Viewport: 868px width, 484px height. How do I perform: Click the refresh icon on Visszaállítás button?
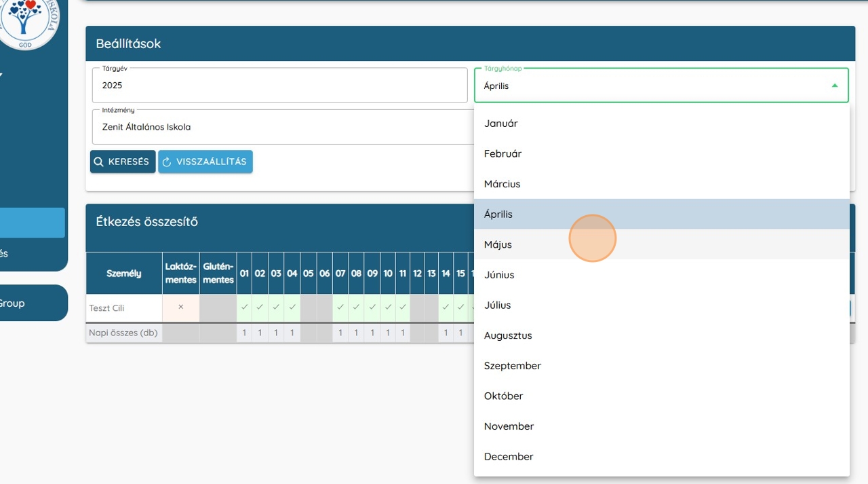pyautogui.click(x=167, y=162)
